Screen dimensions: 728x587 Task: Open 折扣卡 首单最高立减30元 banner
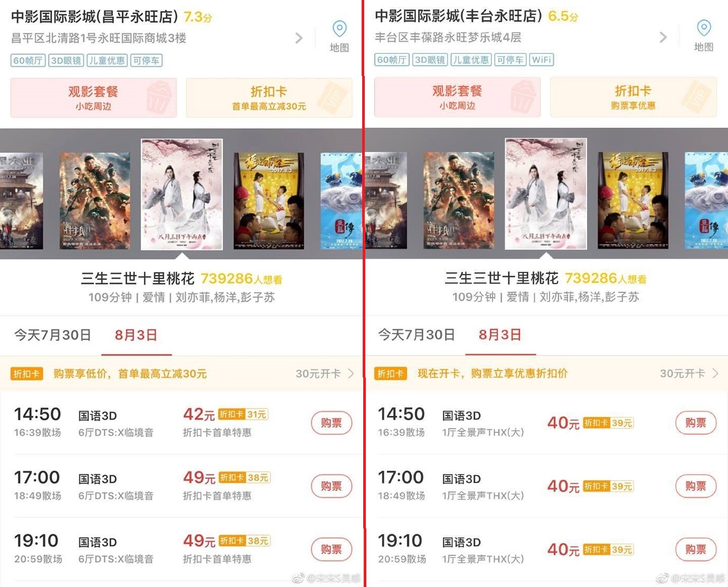click(x=269, y=98)
